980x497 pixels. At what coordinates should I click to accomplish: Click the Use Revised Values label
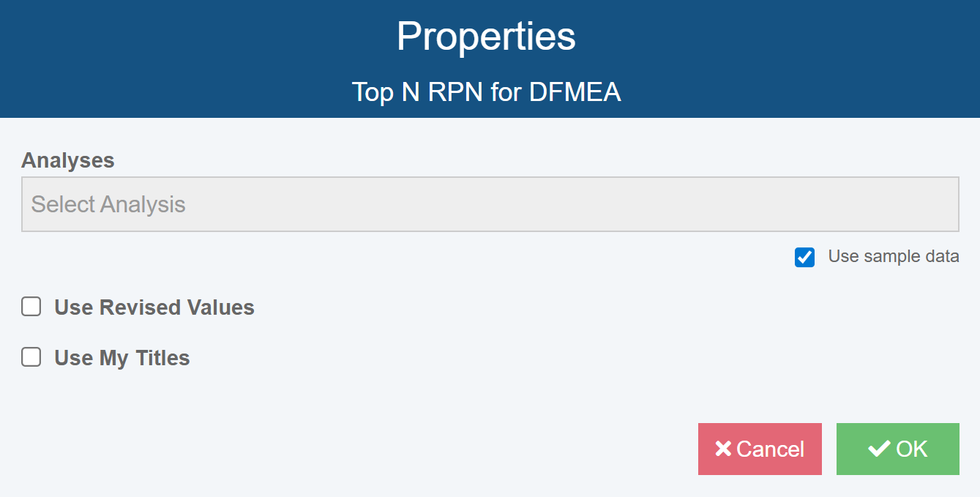pyautogui.click(x=154, y=307)
